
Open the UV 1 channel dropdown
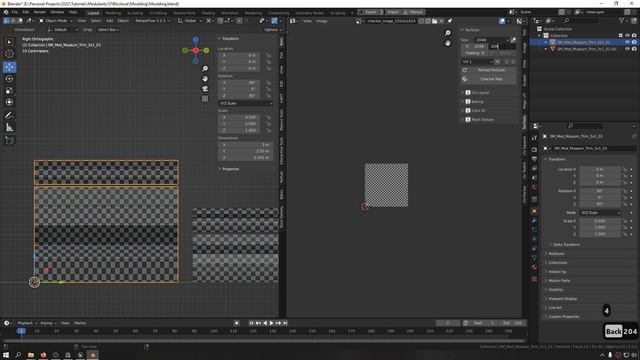click(478, 62)
